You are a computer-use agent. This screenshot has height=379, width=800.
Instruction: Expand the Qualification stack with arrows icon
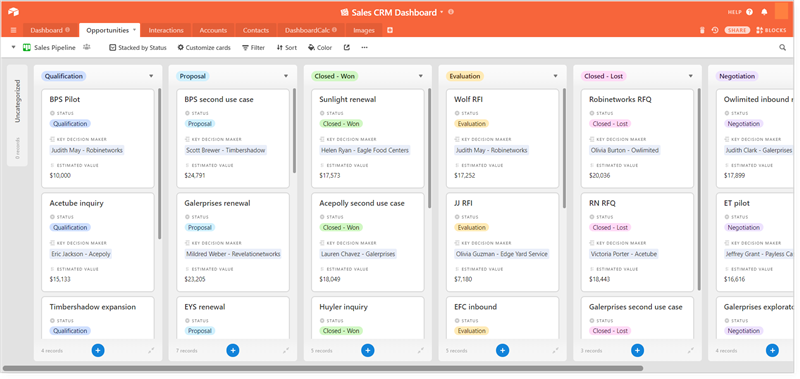152,351
